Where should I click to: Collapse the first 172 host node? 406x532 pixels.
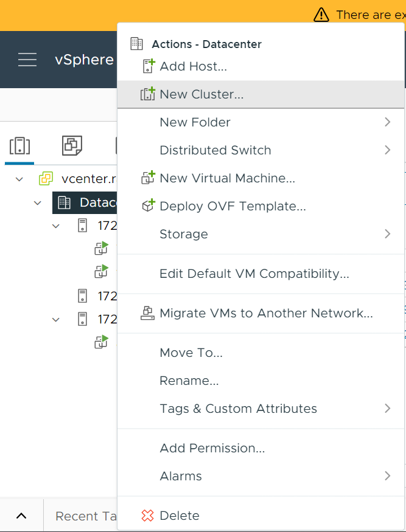(56, 226)
